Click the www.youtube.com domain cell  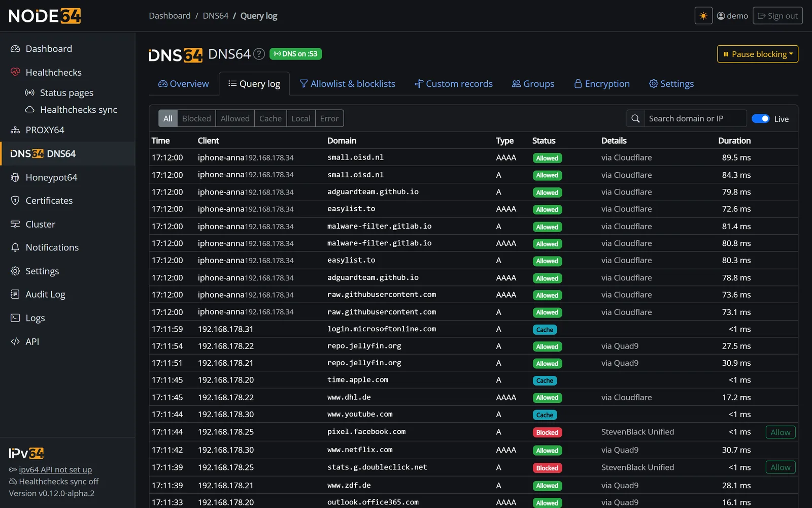coord(360,414)
